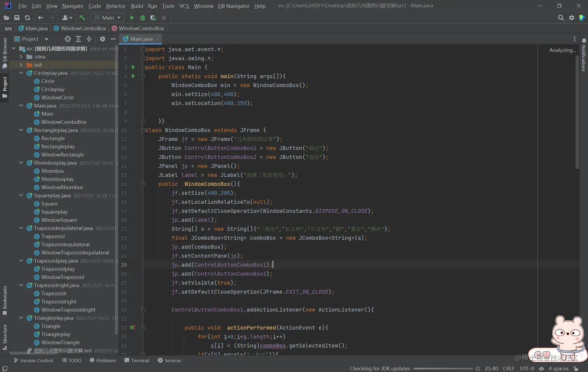The image size is (588, 372).
Task: Click run gutter icon beside main method
Action: click(x=133, y=76)
